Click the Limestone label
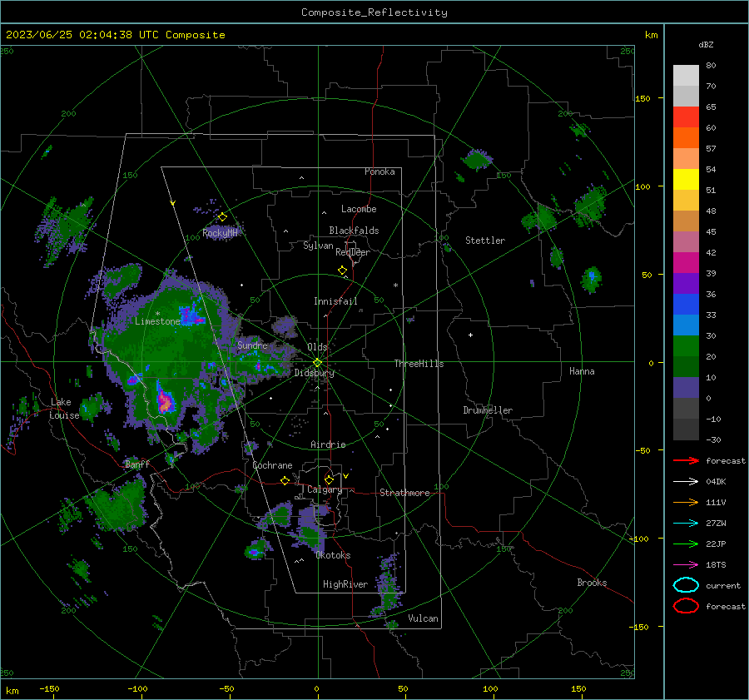Screen dimensions: 749x700 point(157,321)
